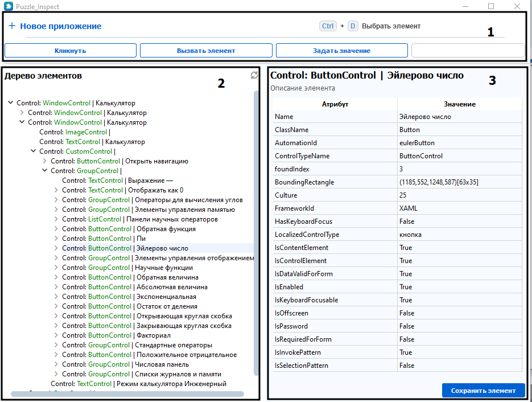
Task: Click the BoundingRectangle value cell
Action: [x=460, y=182]
